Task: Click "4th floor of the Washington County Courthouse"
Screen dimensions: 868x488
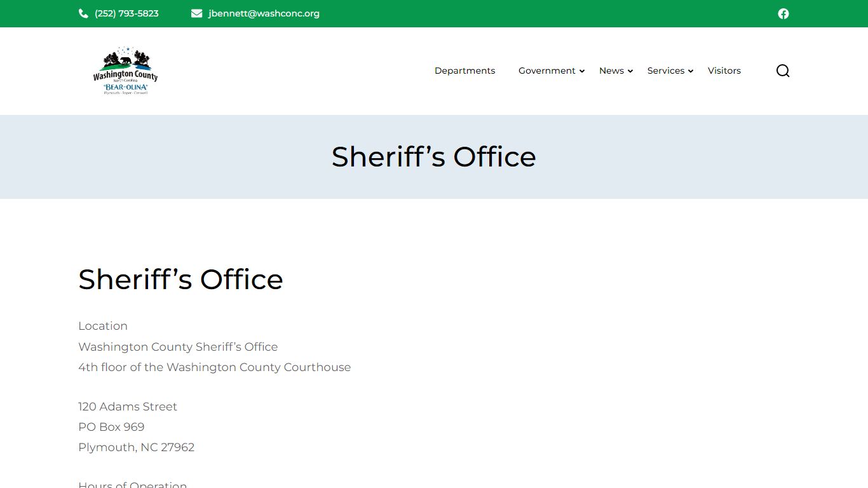Action: click(x=214, y=367)
